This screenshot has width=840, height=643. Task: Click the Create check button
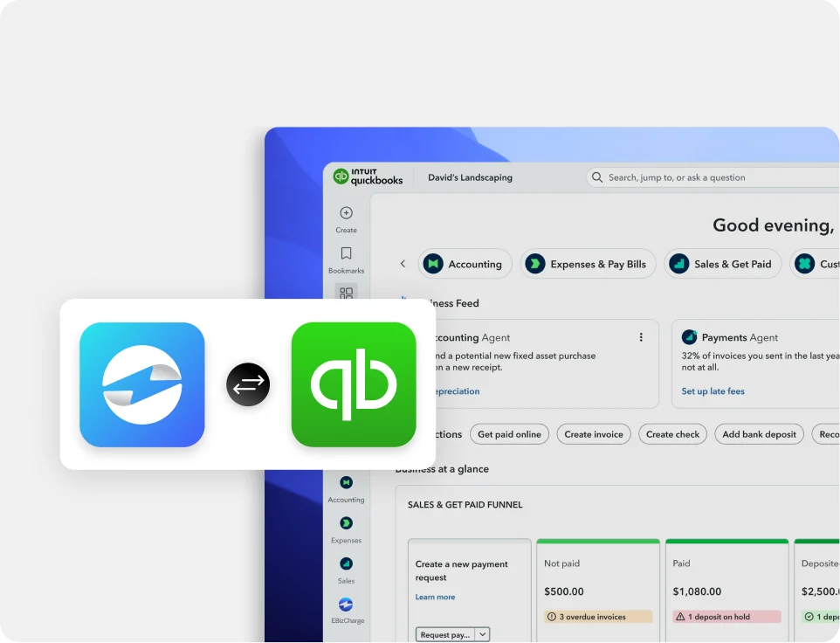673,434
